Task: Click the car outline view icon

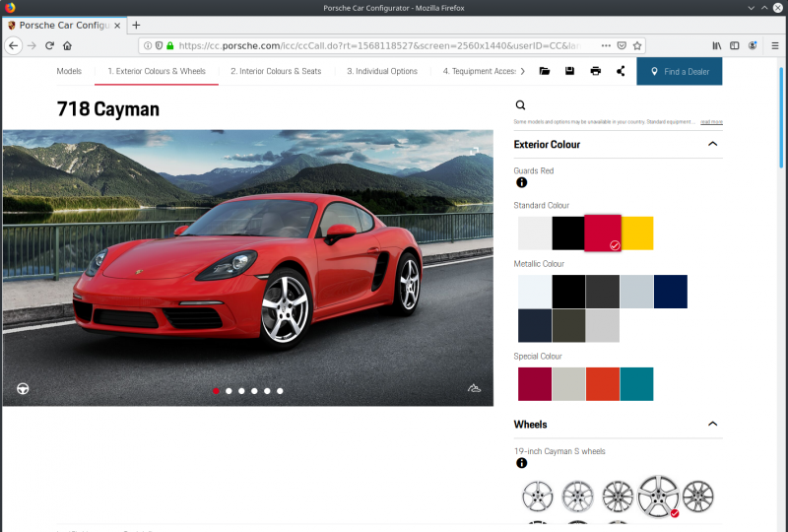Action: pos(474,388)
